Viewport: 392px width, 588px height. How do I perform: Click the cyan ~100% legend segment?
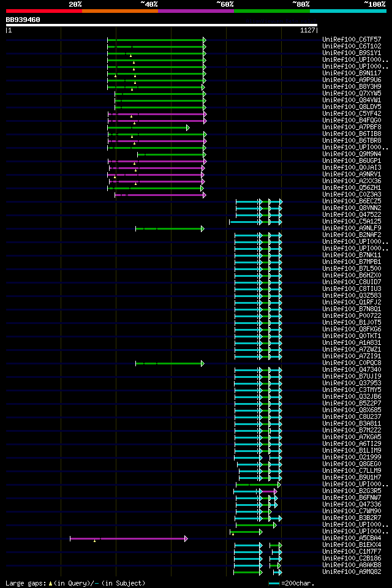tap(348, 11)
